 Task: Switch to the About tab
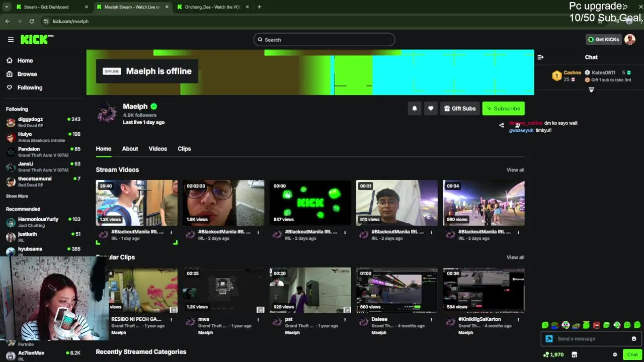tap(130, 149)
